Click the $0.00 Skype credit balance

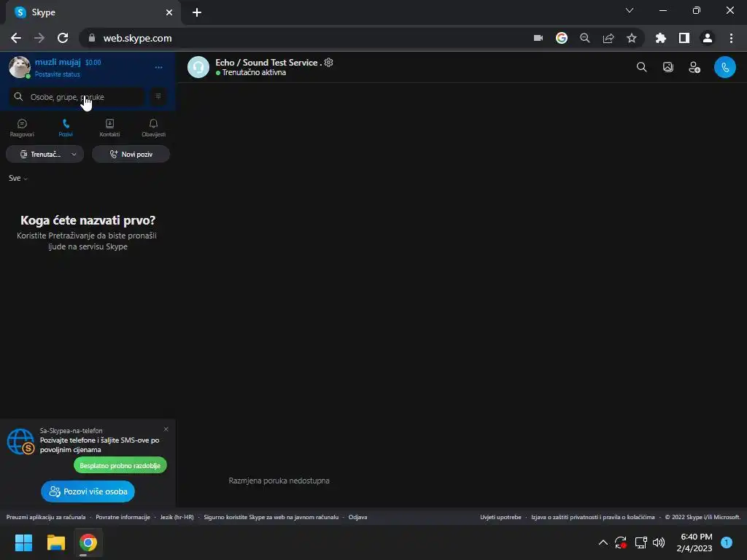pos(93,63)
